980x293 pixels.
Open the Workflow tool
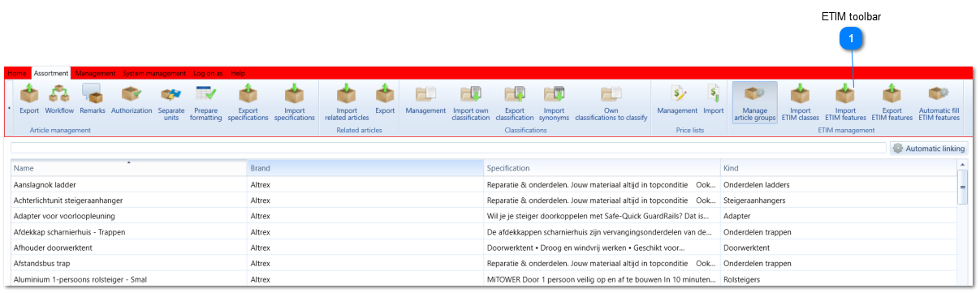pos(59,100)
